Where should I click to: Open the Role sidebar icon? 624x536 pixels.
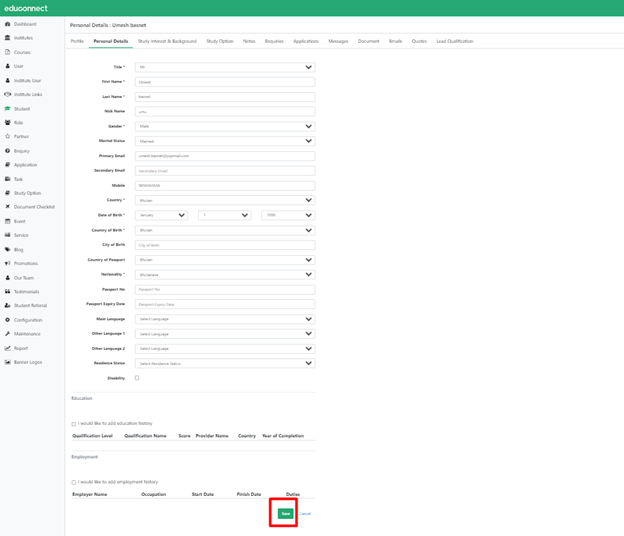pos(7,123)
